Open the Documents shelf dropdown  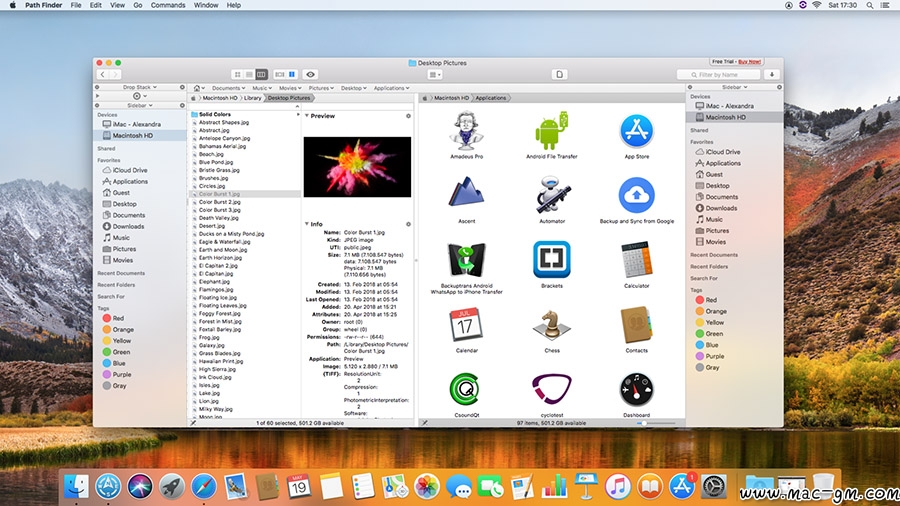coord(228,88)
